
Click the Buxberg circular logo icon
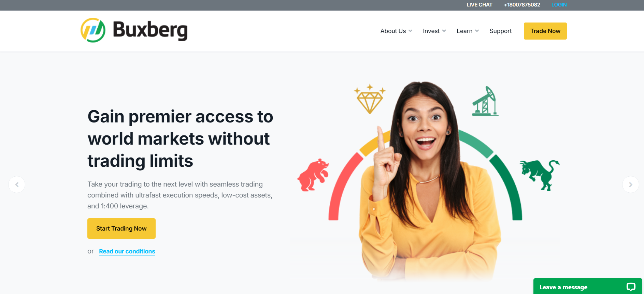click(93, 30)
